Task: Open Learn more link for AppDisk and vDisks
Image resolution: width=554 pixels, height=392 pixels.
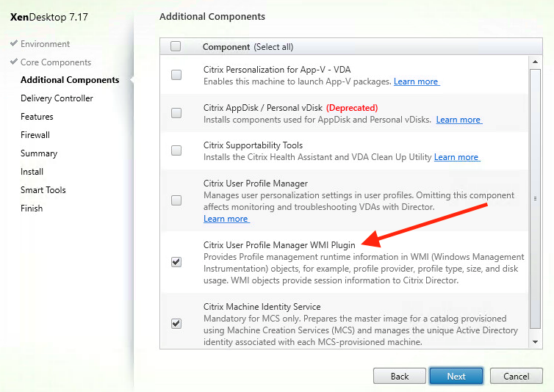Action: click(x=459, y=120)
